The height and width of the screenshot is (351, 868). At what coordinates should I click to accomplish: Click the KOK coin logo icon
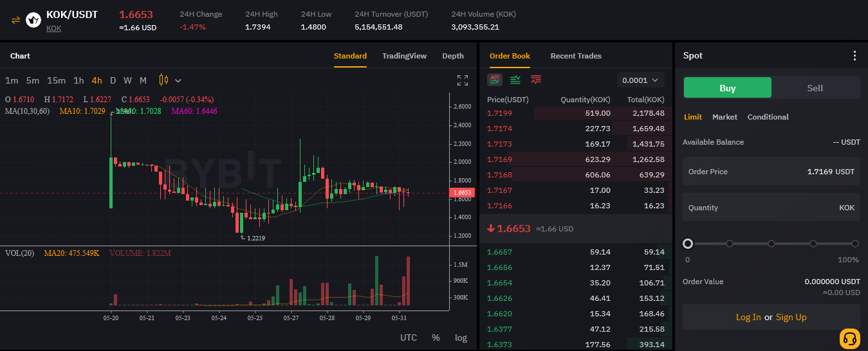pyautogui.click(x=33, y=20)
